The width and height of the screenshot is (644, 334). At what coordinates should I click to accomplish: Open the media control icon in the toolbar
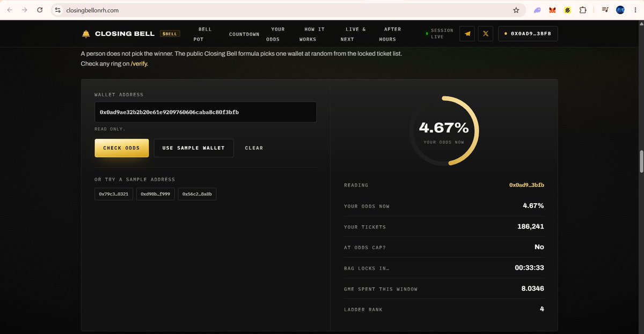[605, 10]
